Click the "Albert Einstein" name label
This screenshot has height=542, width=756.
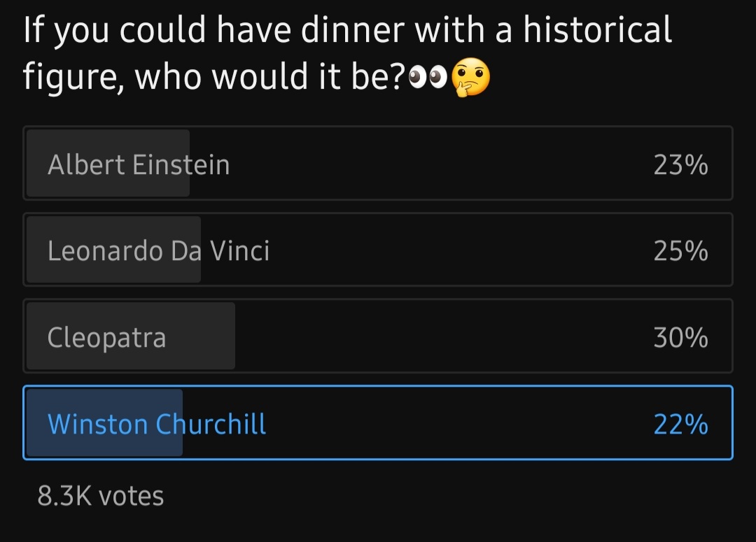point(139,165)
